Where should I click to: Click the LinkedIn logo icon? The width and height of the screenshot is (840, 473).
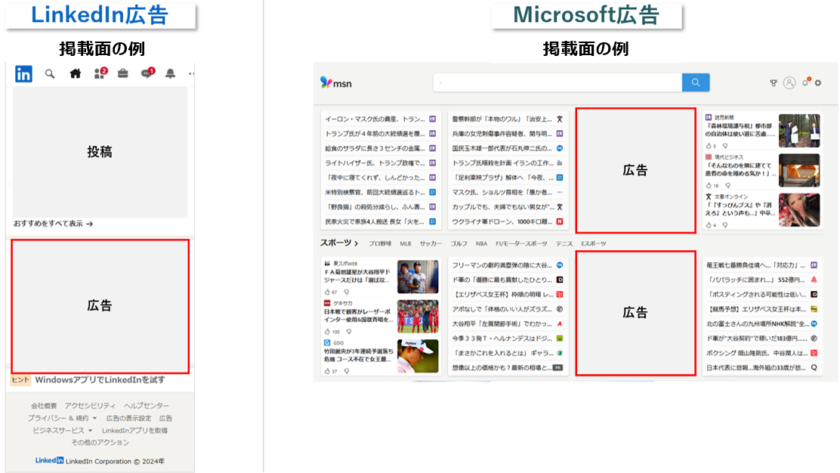point(23,74)
